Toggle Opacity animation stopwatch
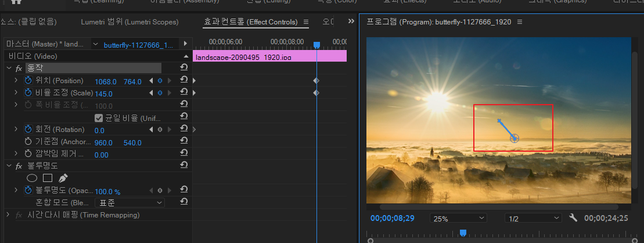The height and width of the screenshot is (243, 644). (x=28, y=190)
